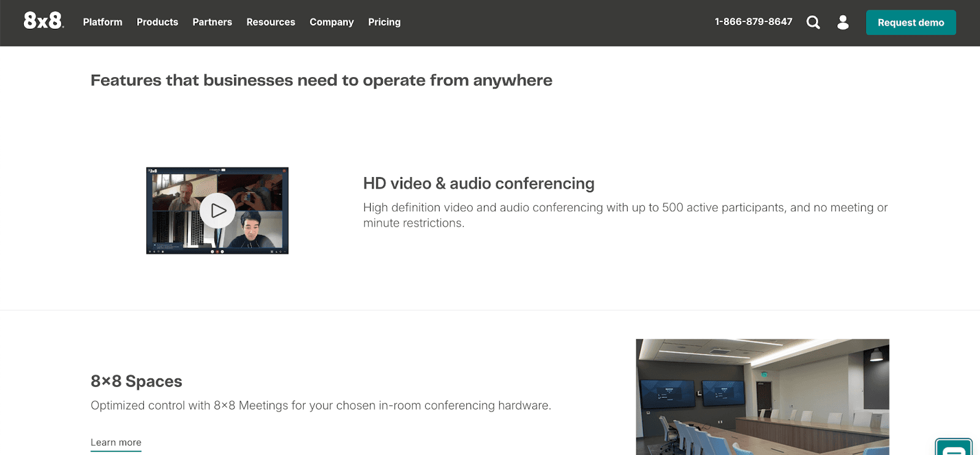Open the Partners menu
This screenshot has width=980, height=455.
point(212,22)
